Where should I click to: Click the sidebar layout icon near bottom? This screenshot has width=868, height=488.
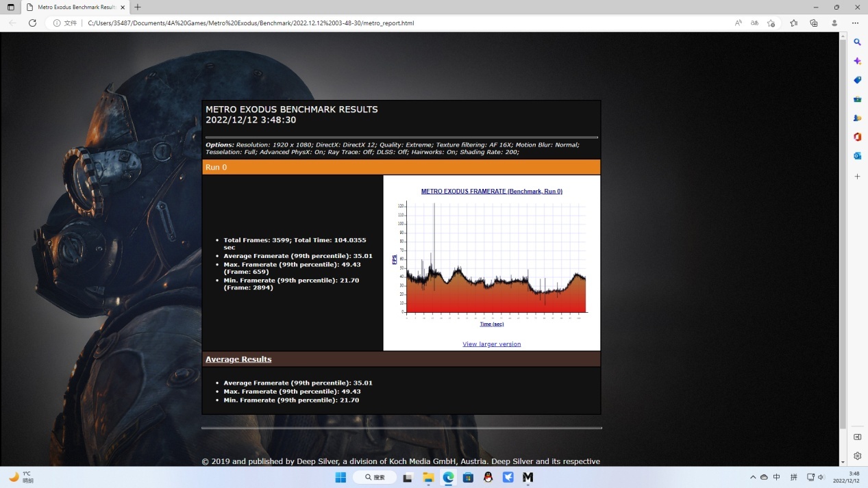857,437
